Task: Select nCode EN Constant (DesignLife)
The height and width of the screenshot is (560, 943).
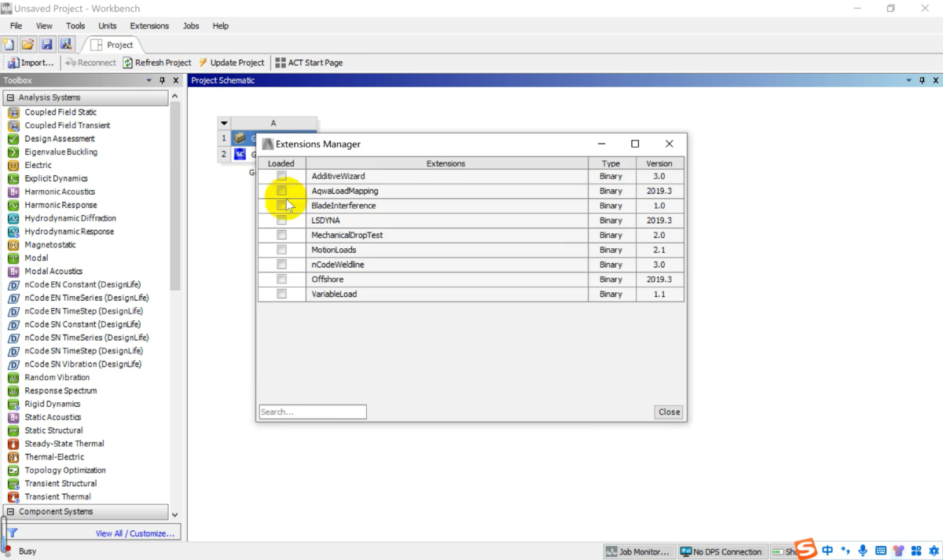Action: [83, 284]
